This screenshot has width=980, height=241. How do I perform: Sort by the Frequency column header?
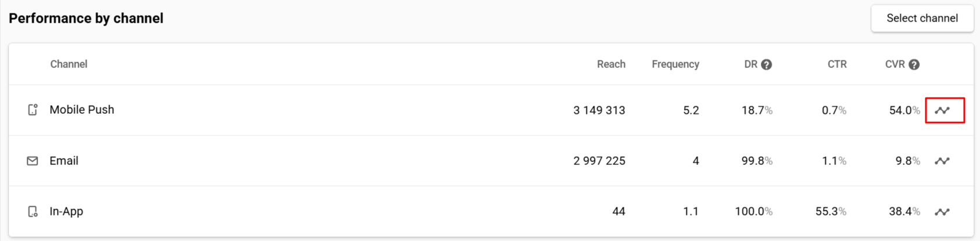coord(675,64)
